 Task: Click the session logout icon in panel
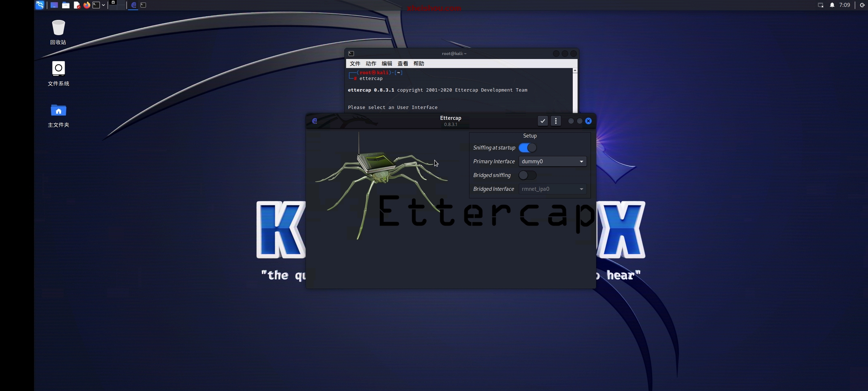point(862,5)
